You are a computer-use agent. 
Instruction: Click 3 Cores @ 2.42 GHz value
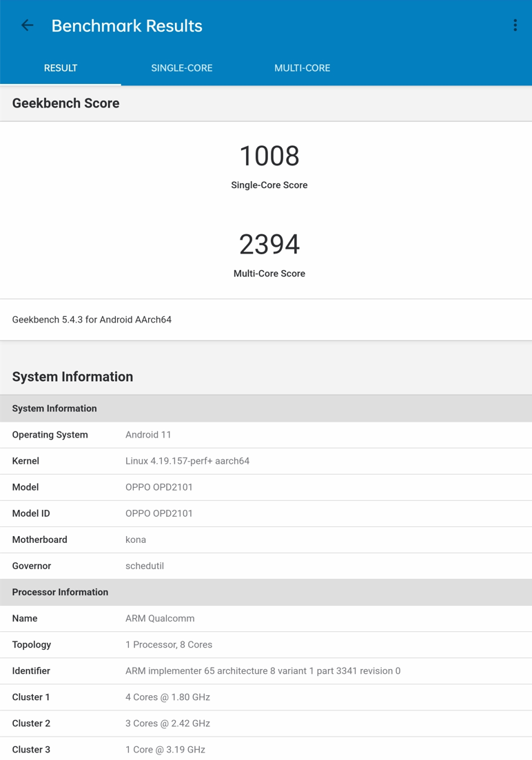167,723
